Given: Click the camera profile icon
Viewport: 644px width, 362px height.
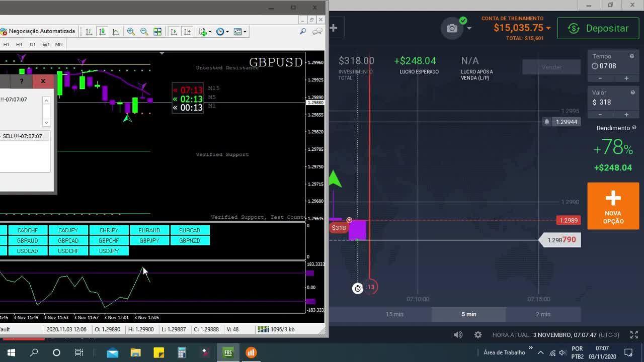Looking at the screenshot, I should [452, 29].
